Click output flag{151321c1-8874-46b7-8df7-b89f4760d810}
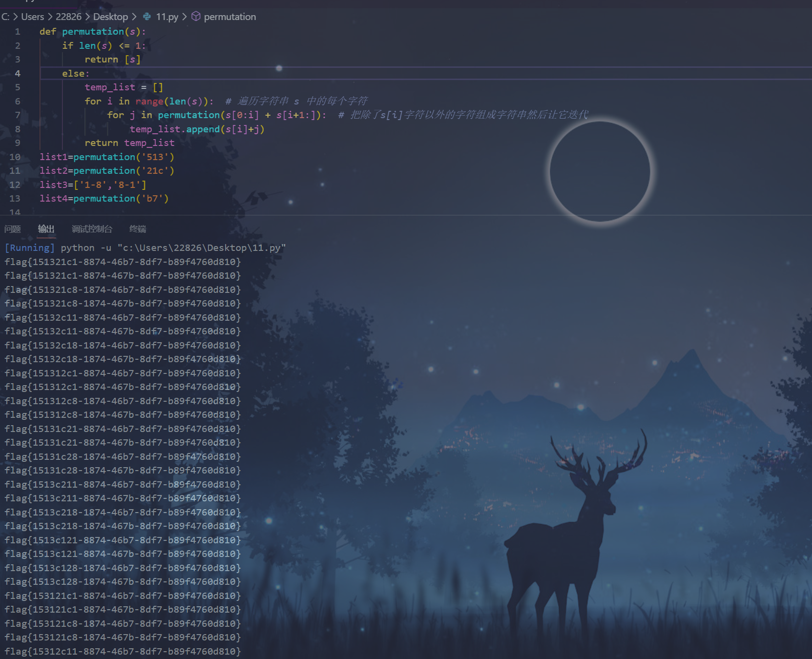812x659 pixels. [123, 262]
